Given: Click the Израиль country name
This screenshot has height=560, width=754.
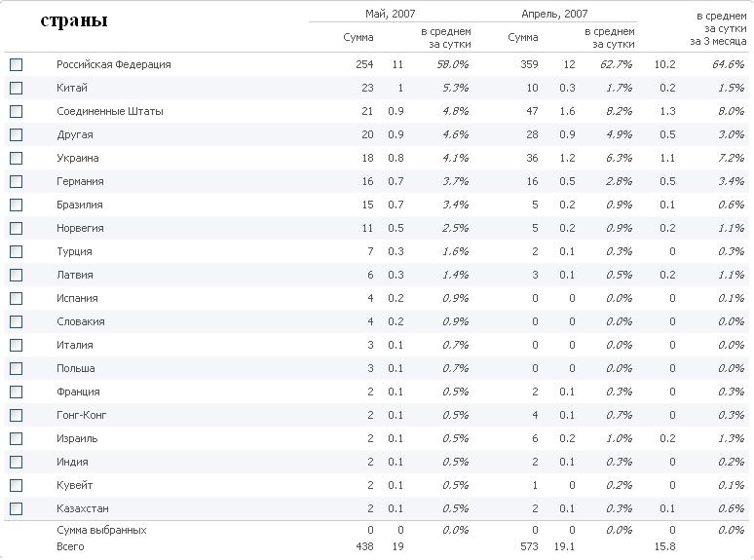Looking at the screenshot, I should pos(77,438).
